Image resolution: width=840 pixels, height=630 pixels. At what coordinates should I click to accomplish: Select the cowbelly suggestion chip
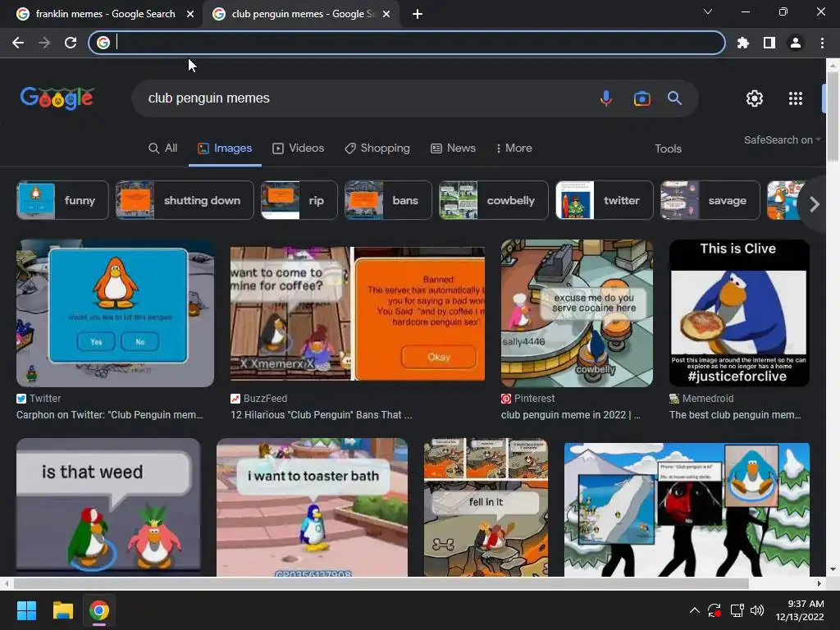[494, 200]
